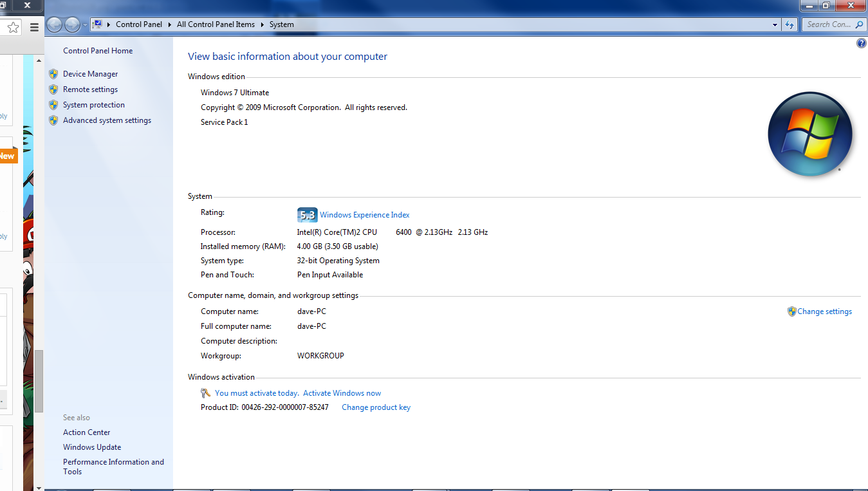The width and height of the screenshot is (868, 491).
Task: Open Performance Information and Tools
Action: coord(113,467)
